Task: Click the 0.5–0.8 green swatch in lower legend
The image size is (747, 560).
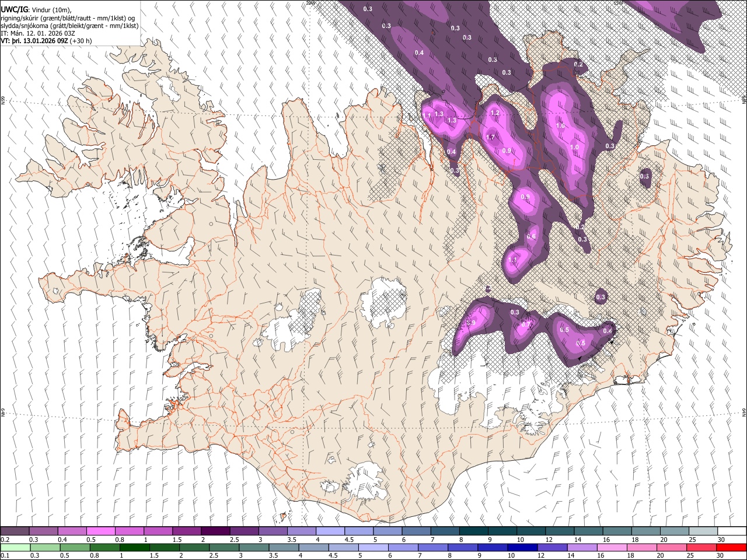Action: click(x=75, y=547)
